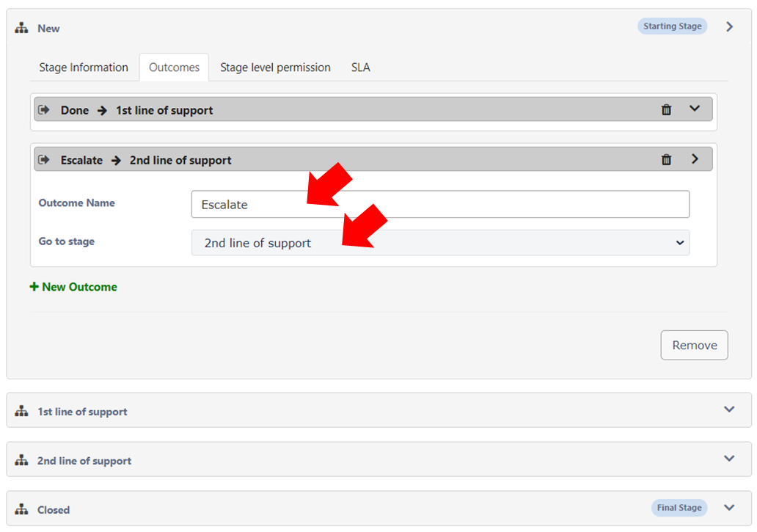
Task: Click the arrow icon between Done and 1st line
Action: [102, 111]
